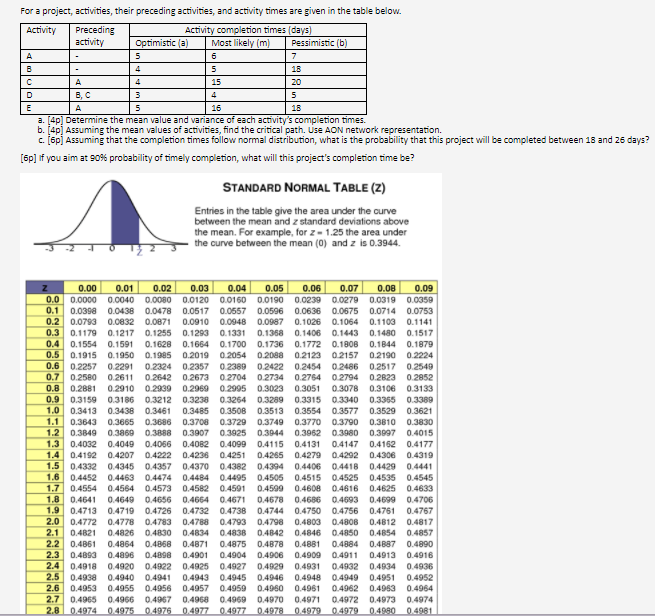This screenshot has width=655, height=616.
Task: Click the 'Pessimistic (b)' column header
Action: [326, 43]
